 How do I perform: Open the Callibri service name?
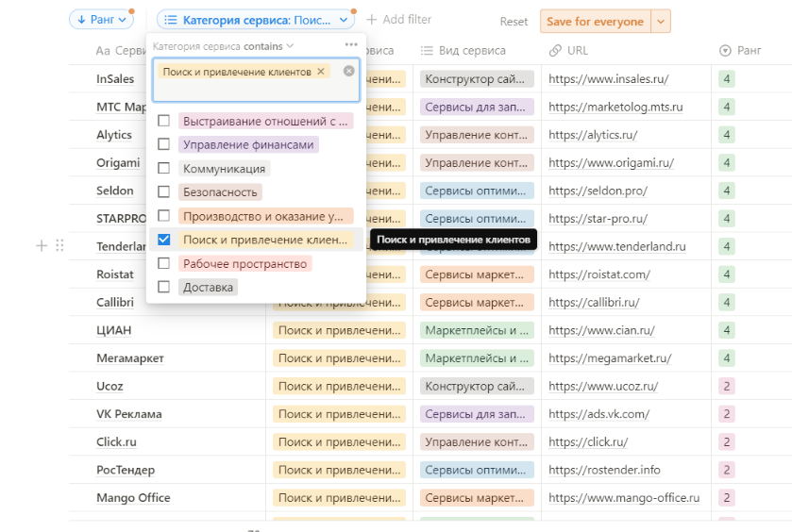pos(115,303)
